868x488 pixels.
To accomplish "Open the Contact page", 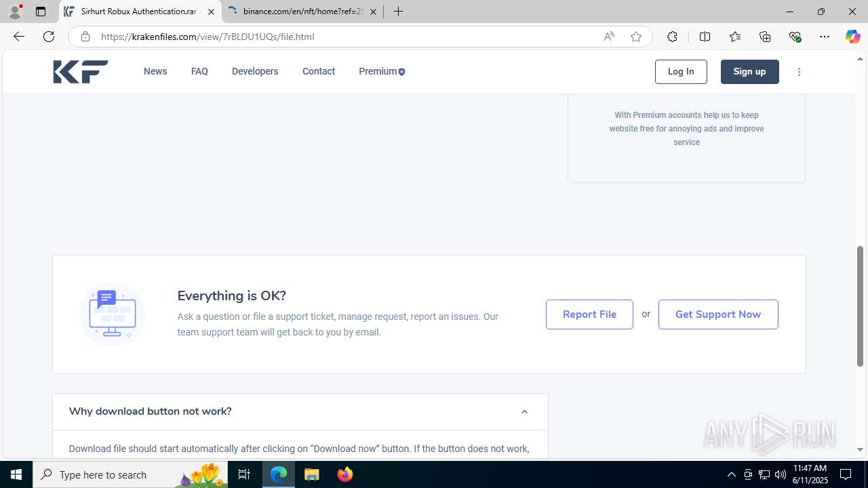I will pos(319,71).
